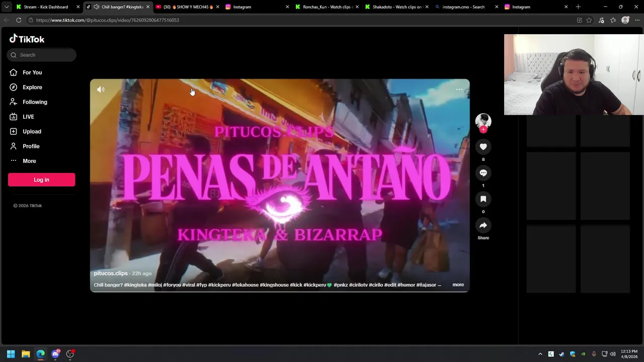Open the tab search dropdown arrow

tap(7, 7)
